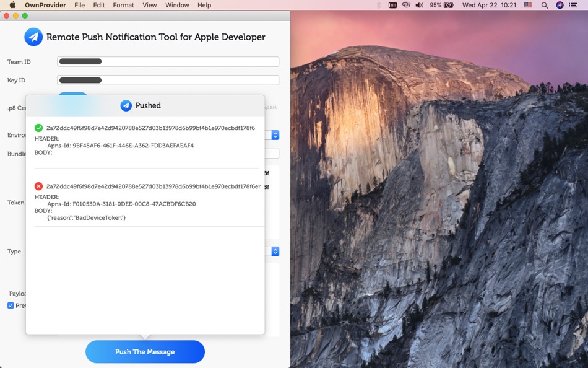Open the View menu
Image resolution: width=588 pixels, height=368 pixels.
click(x=150, y=5)
